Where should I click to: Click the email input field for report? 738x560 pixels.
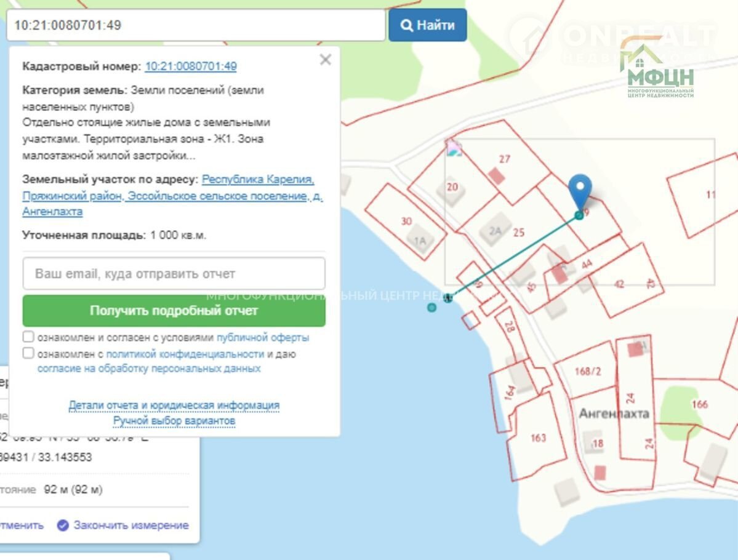(174, 274)
